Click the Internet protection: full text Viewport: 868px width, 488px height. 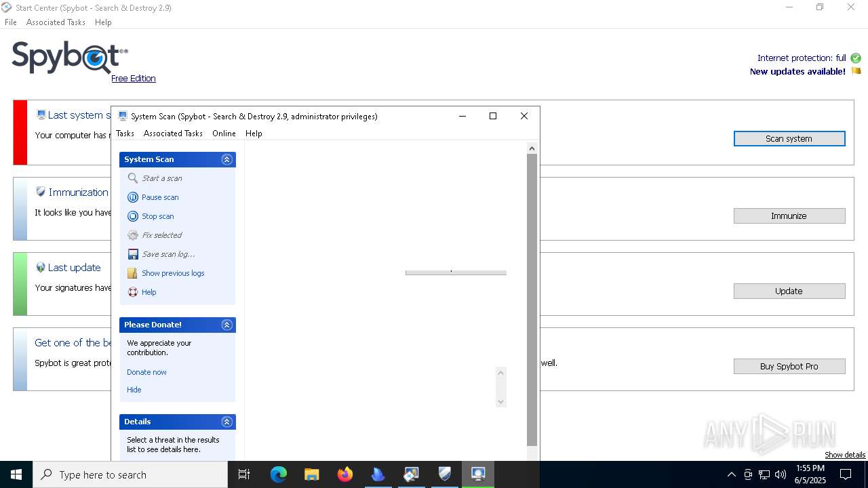coord(802,58)
